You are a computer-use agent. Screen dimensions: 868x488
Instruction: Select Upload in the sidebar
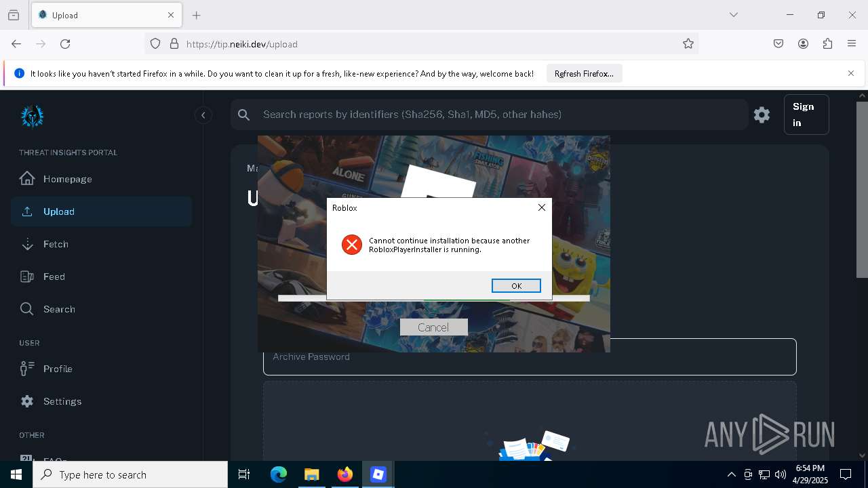101,211
